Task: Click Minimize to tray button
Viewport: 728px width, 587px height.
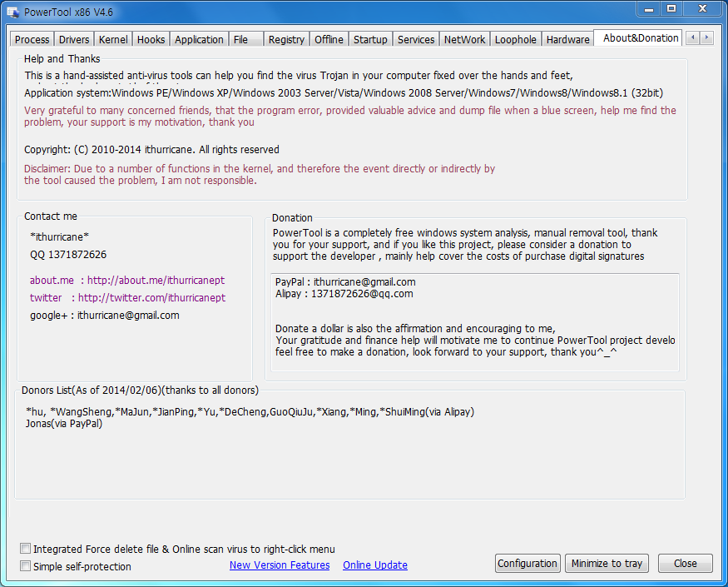Action: [607, 564]
